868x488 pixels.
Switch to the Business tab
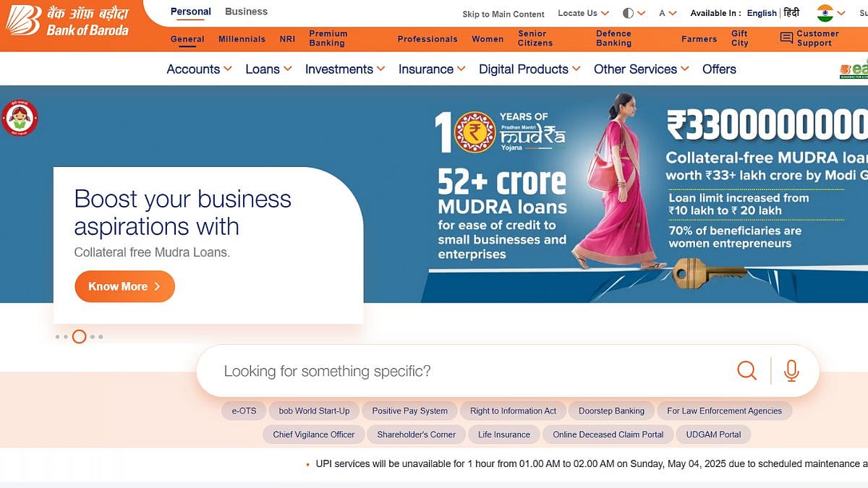click(246, 12)
